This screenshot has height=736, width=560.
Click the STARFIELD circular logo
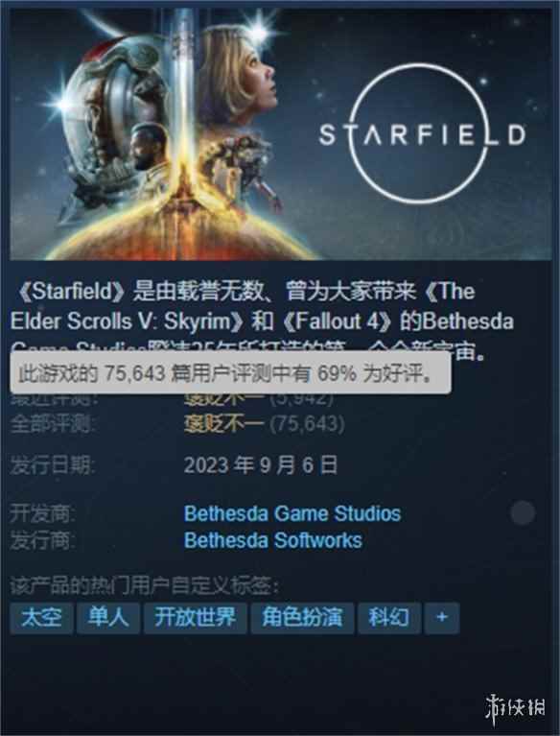[422, 134]
